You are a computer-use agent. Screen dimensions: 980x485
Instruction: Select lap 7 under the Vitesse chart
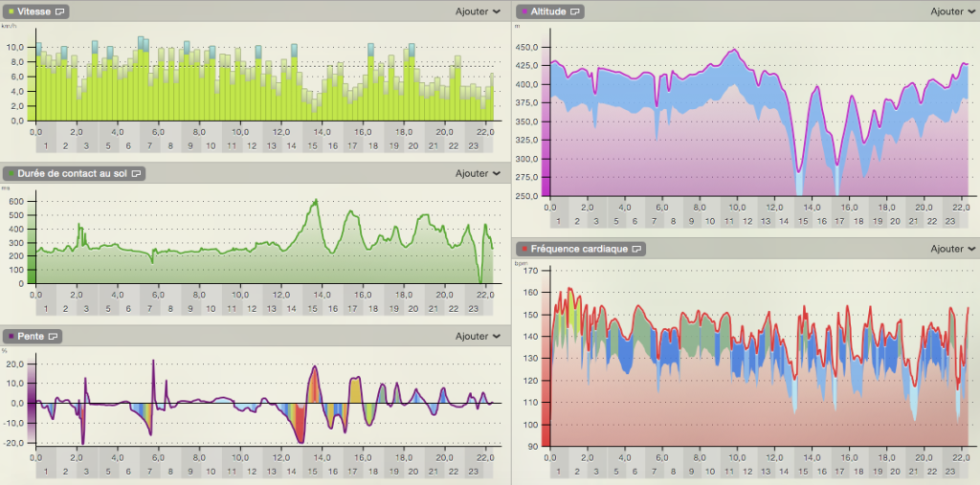149,145
